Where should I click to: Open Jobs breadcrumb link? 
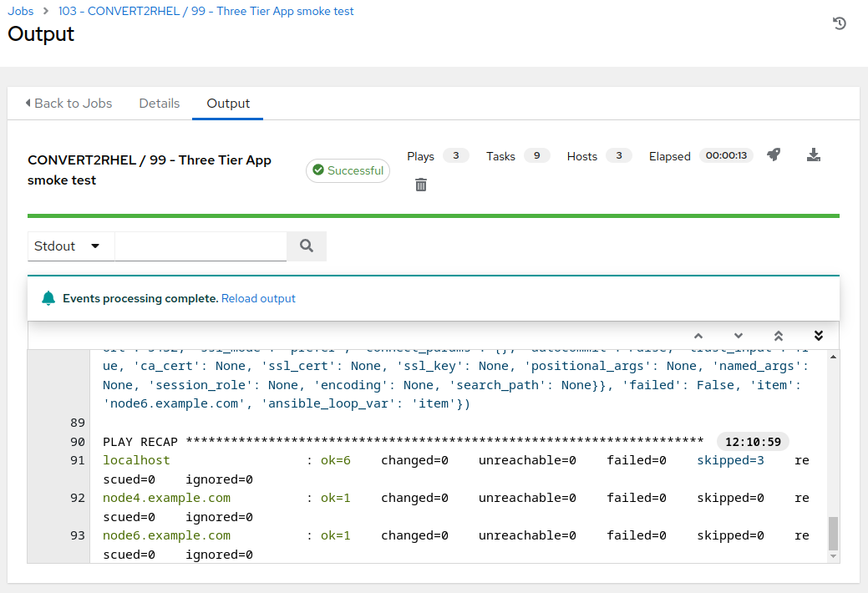pos(21,11)
